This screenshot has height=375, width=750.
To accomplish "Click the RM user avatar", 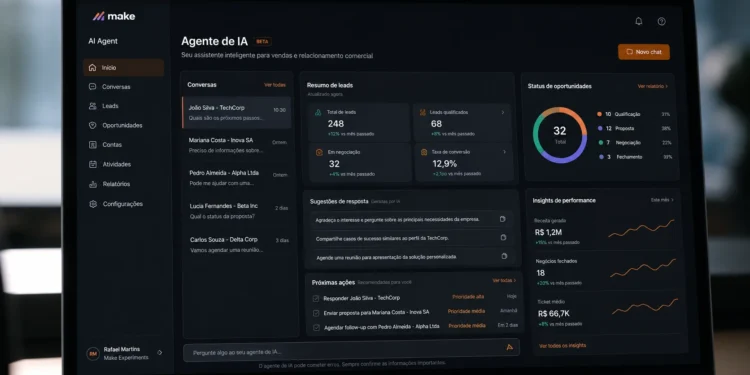I will click(x=93, y=353).
